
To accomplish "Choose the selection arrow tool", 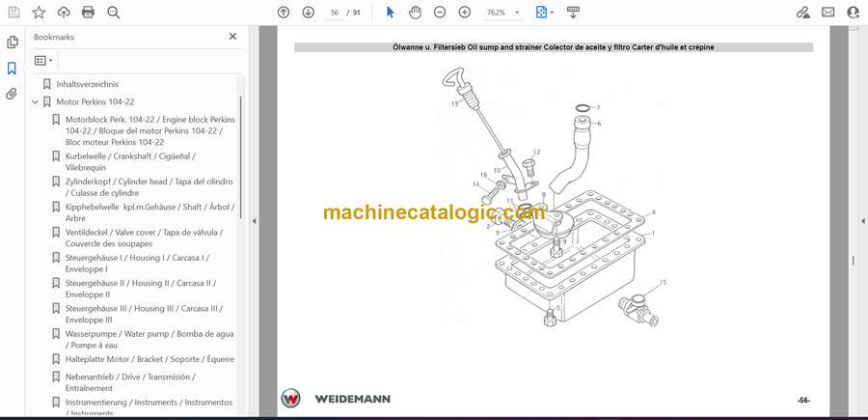I will [391, 13].
